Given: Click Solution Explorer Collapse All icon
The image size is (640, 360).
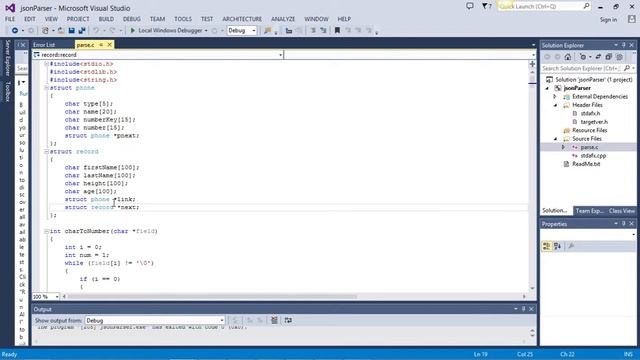Looking at the screenshot, I should [x=609, y=57].
